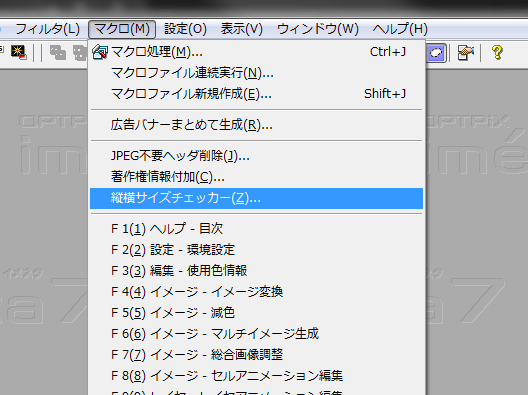The width and height of the screenshot is (528, 395).
Task: Run macro F 2 設定 - 環境設定
Action: [257, 250]
